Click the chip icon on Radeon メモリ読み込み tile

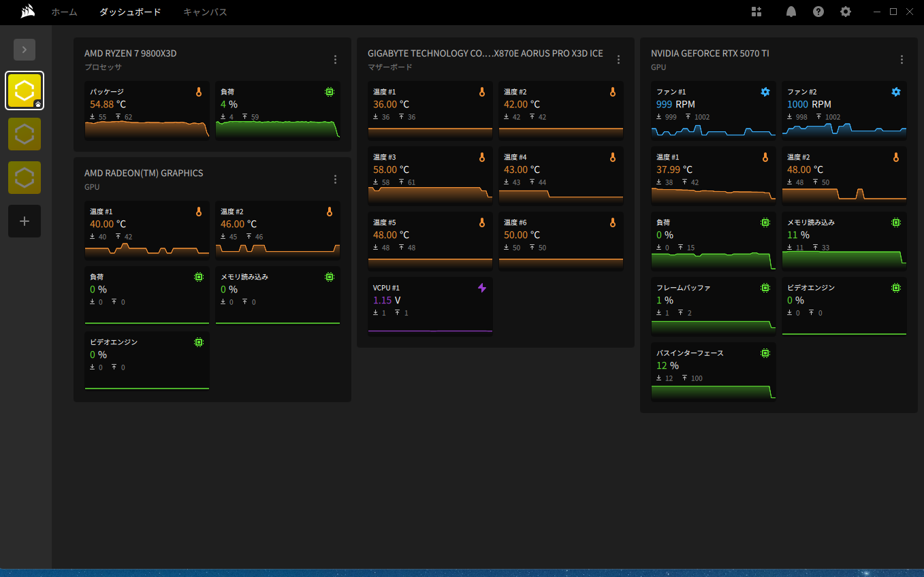pyautogui.click(x=330, y=277)
